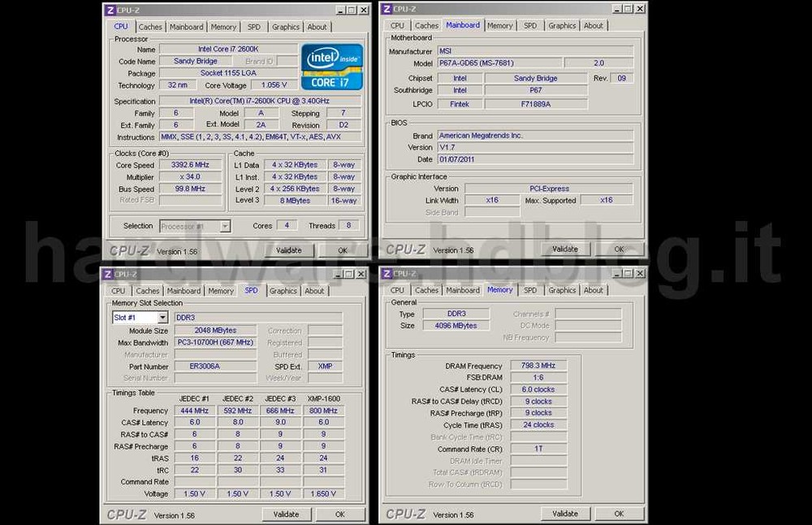Click Validate in the bottom-left SPD window

(x=286, y=514)
